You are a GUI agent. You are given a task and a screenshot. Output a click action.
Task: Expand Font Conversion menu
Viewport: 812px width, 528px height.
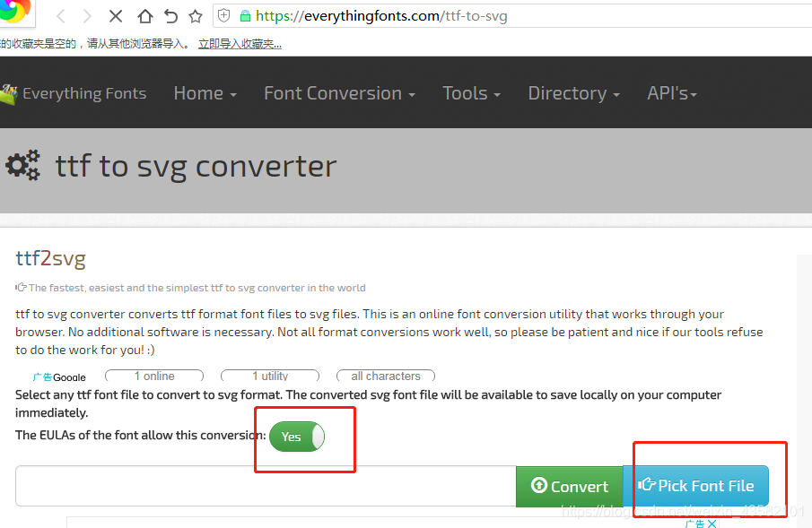[340, 93]
